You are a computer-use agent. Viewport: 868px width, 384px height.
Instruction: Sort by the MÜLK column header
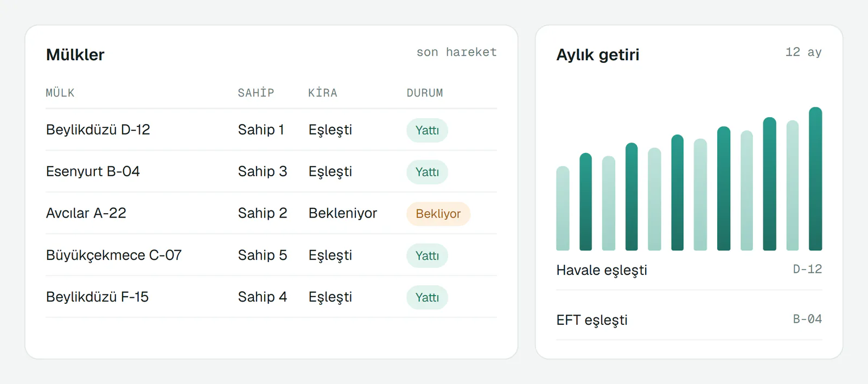60,93
